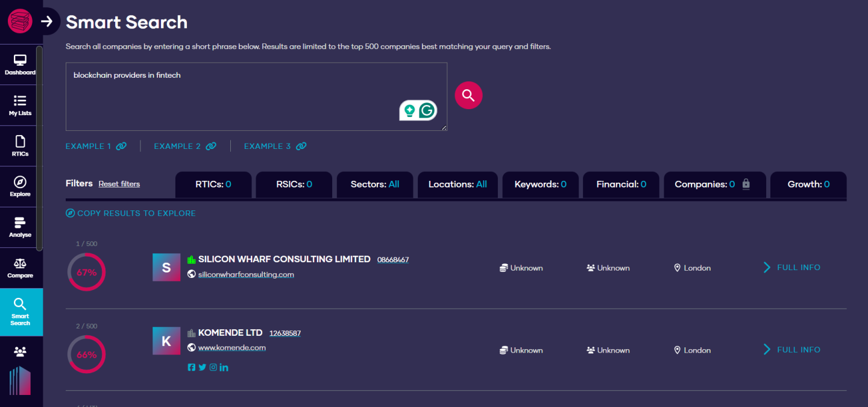Click London location of Silicon Wharf

click(693, 268)
